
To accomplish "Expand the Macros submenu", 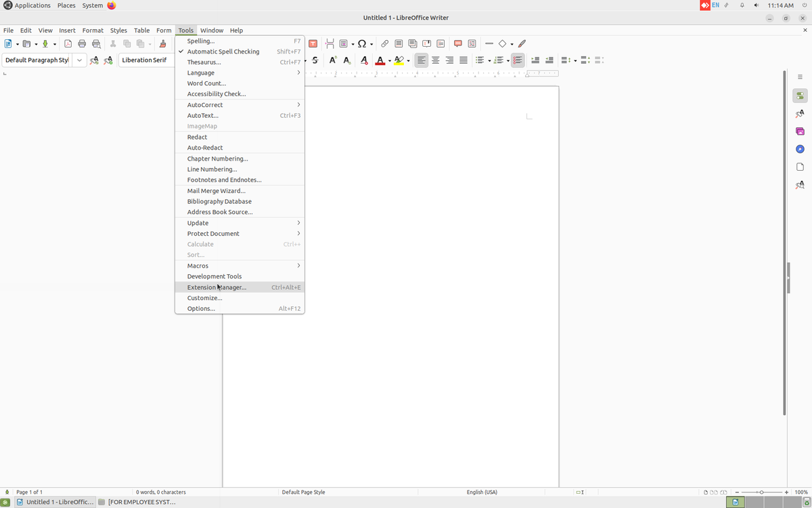I will point(197,265).
